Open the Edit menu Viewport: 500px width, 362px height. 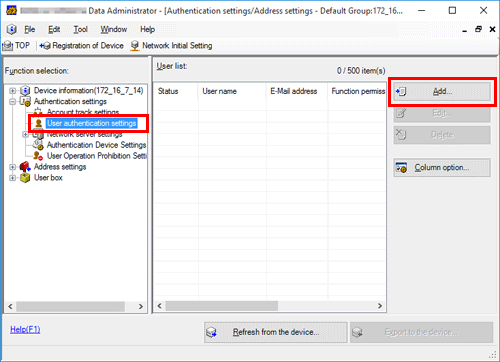(54, 29)
